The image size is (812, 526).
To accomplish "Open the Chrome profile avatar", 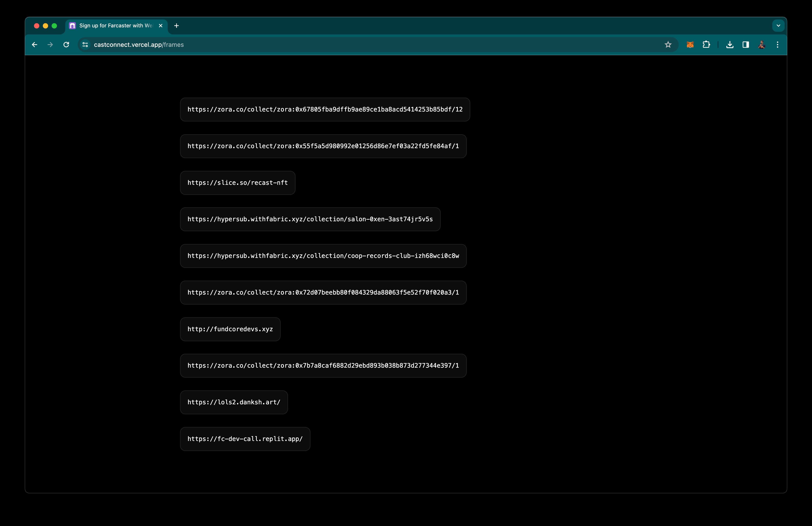I will click(761, 45).
